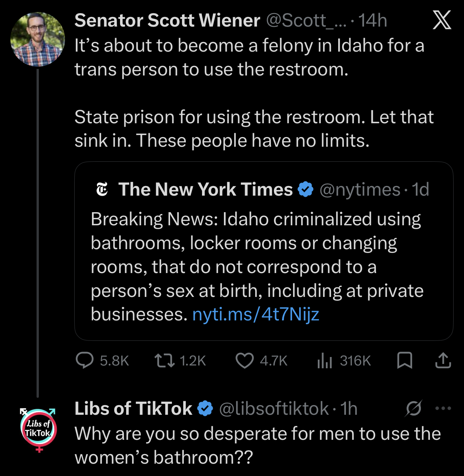
Task: Open the nyti.ms/4t7Nijz link
Action: (x=255, y=314)
